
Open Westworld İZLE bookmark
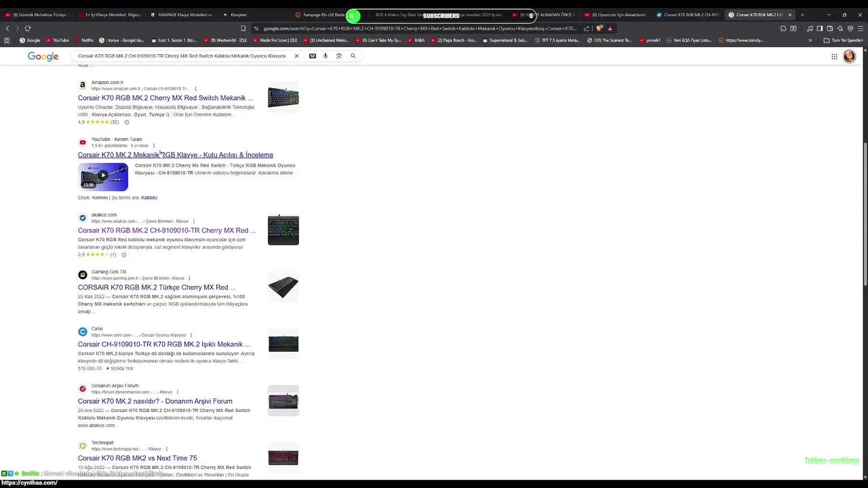(x=226, y=40)
